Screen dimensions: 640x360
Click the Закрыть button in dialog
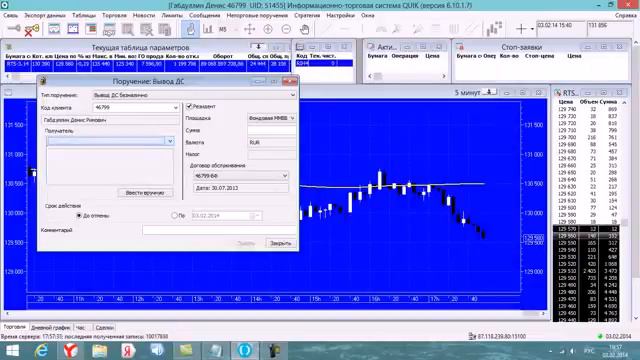281,243
